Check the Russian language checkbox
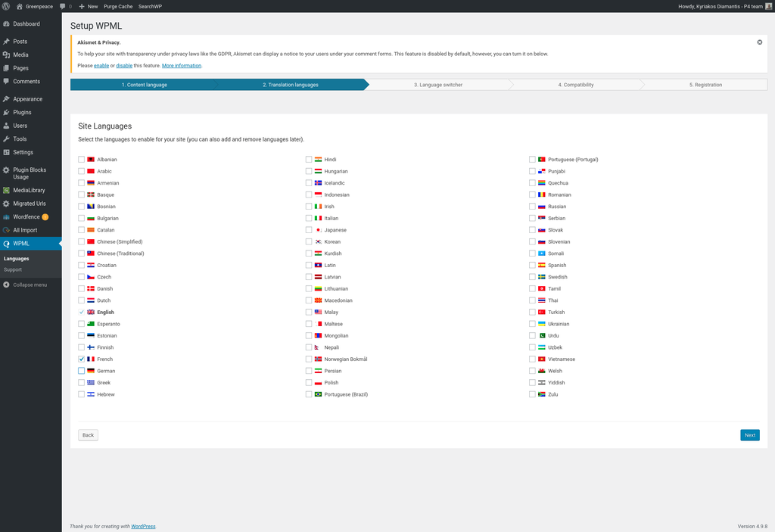 pyautogui.click(x=532, y=206)
